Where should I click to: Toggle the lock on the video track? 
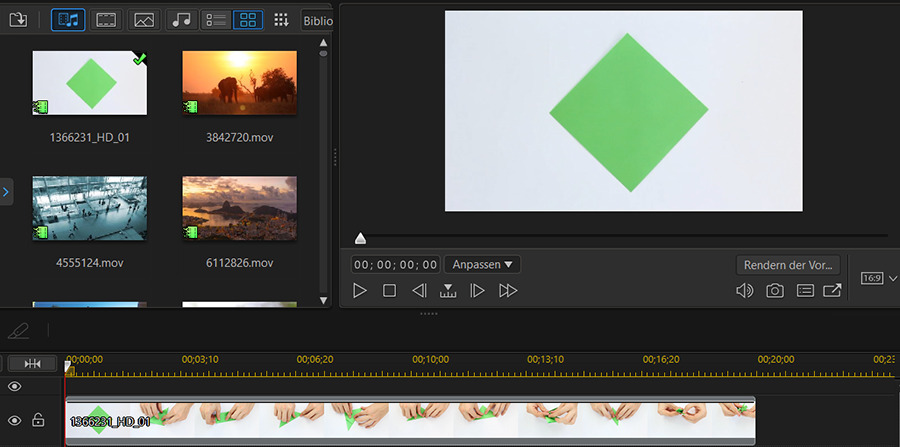(x=38, y=420)
